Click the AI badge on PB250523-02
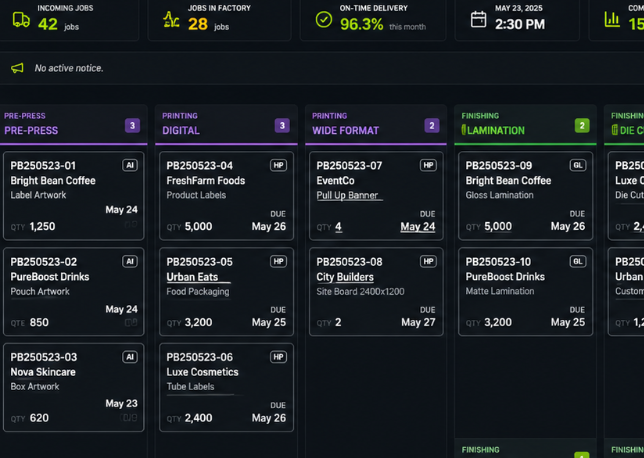The height and width of the screenshot is (458, 644). pos(130,262)
